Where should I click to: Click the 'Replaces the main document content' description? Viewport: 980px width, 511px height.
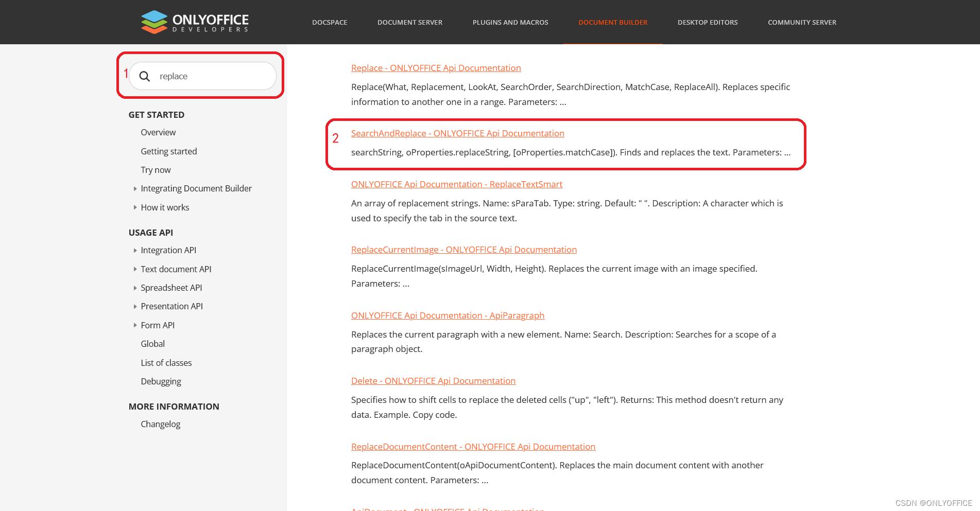pos(557,472)
